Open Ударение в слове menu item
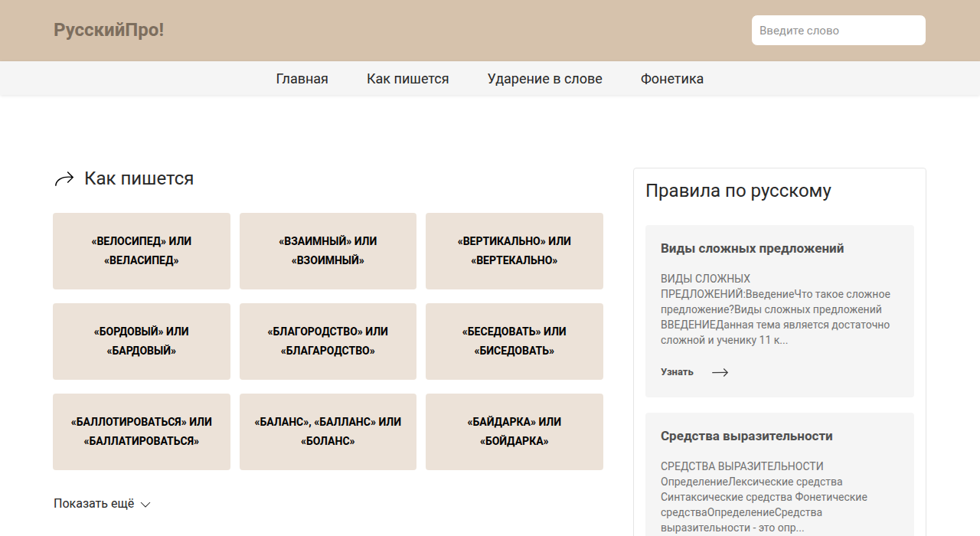Screen dimensions: 980x536 click(x=545, y=79)
